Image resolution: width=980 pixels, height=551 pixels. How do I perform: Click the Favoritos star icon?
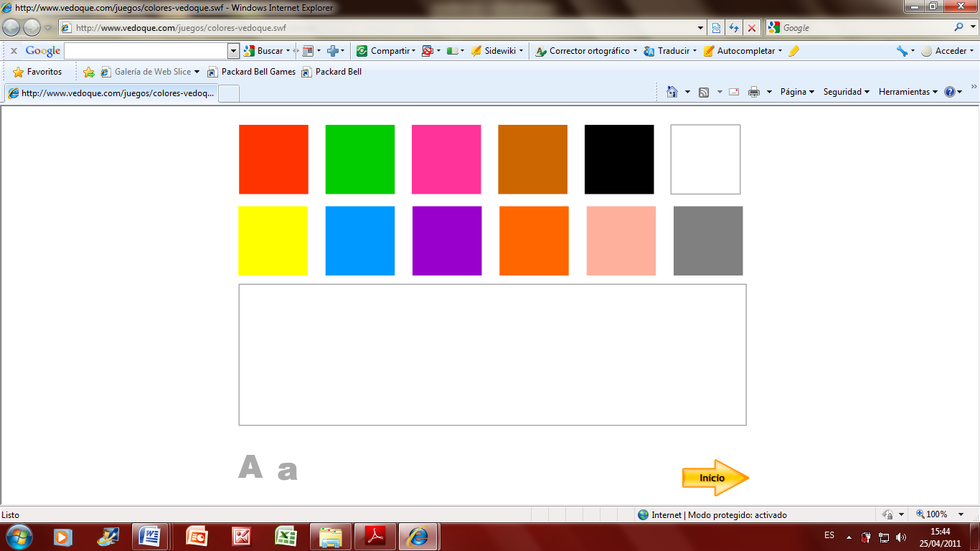pos(19,72)
